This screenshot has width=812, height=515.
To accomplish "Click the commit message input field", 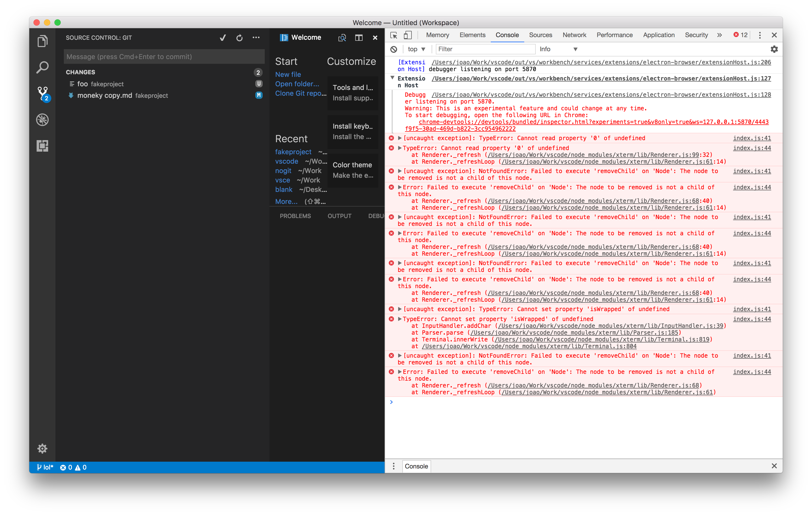I will click(x=164, y=56).
